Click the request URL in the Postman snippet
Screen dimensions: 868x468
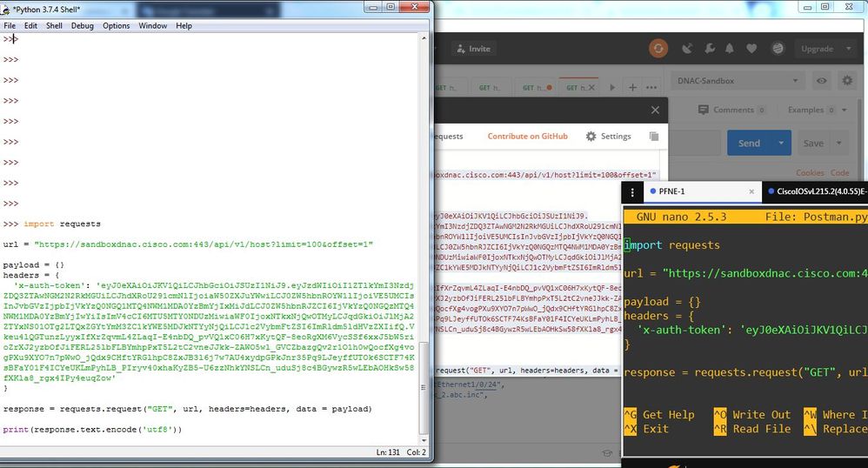click(546, 175)
